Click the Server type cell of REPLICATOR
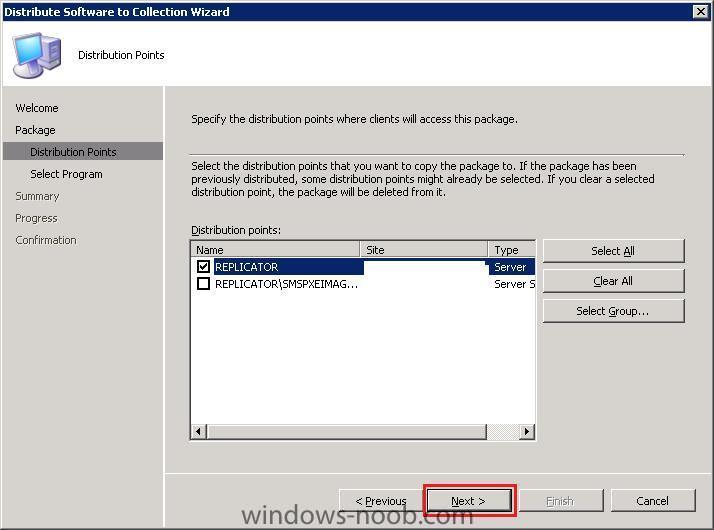Viewport: 714px width, 530px height. click(x=510, y=267)
